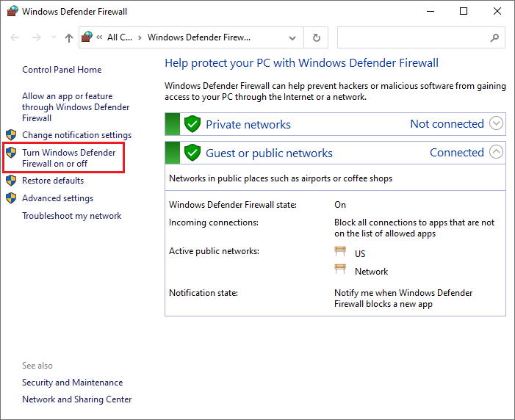Maximize the Windows Defender Firewall window
Screen dimensions: 515x420
(x=464, y=12)
